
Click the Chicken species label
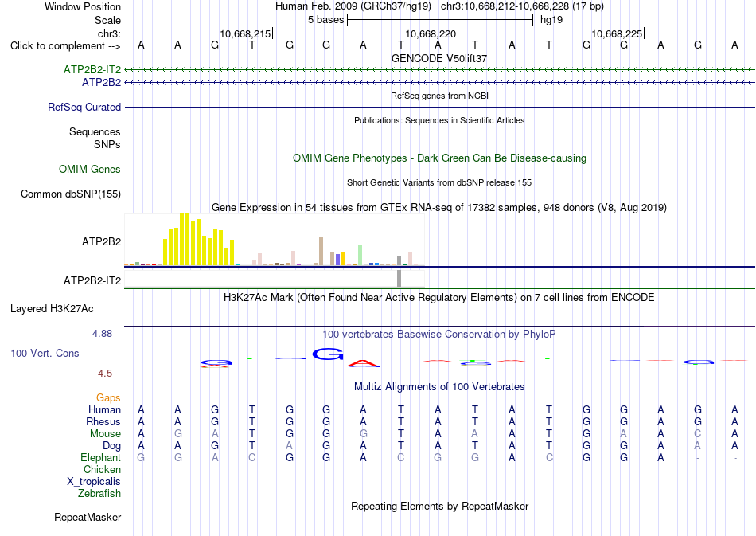coord(102,470)
